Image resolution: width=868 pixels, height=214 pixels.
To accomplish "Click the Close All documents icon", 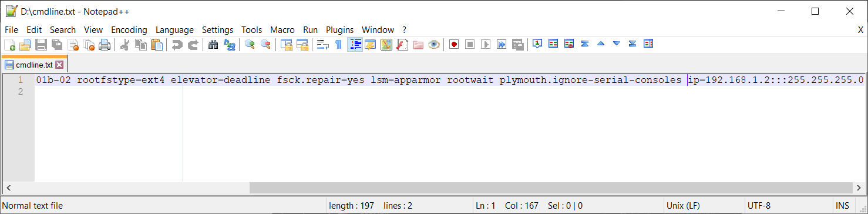I will click(x=89, y=44).
